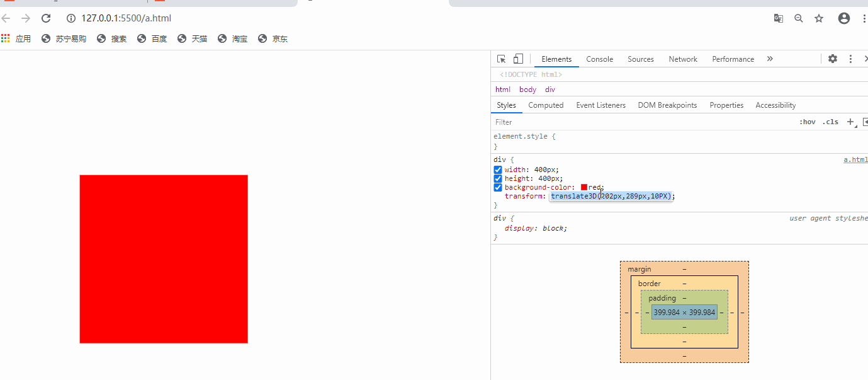Open the Accessibility pane tab
The width and height of the screenshot is (868, 380).
coord(775,105)
